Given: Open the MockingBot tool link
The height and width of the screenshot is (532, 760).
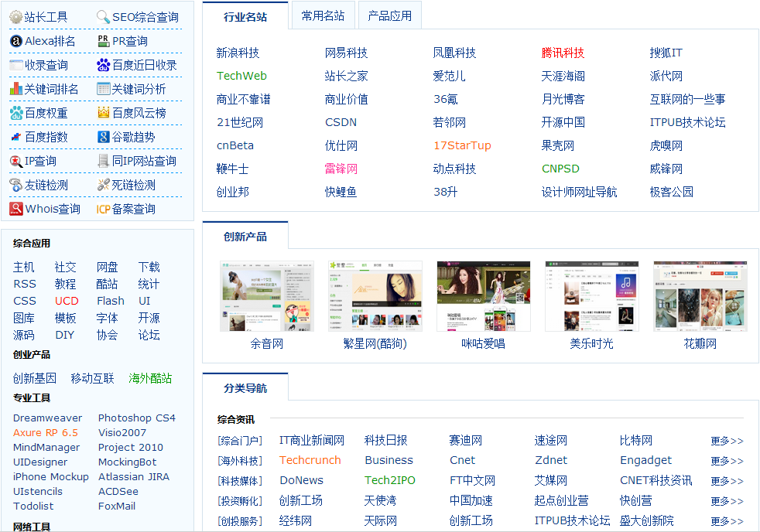Looking at the screenshot, I should (x=128, y=462).
